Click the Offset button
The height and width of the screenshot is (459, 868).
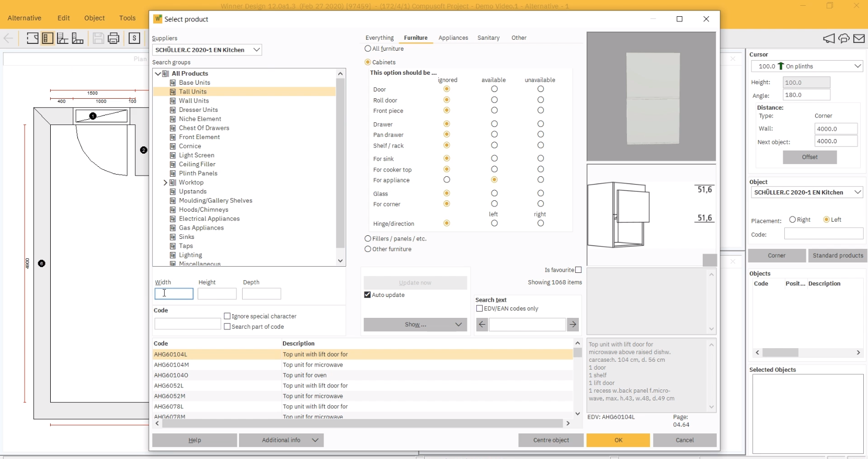click(809, 157)
